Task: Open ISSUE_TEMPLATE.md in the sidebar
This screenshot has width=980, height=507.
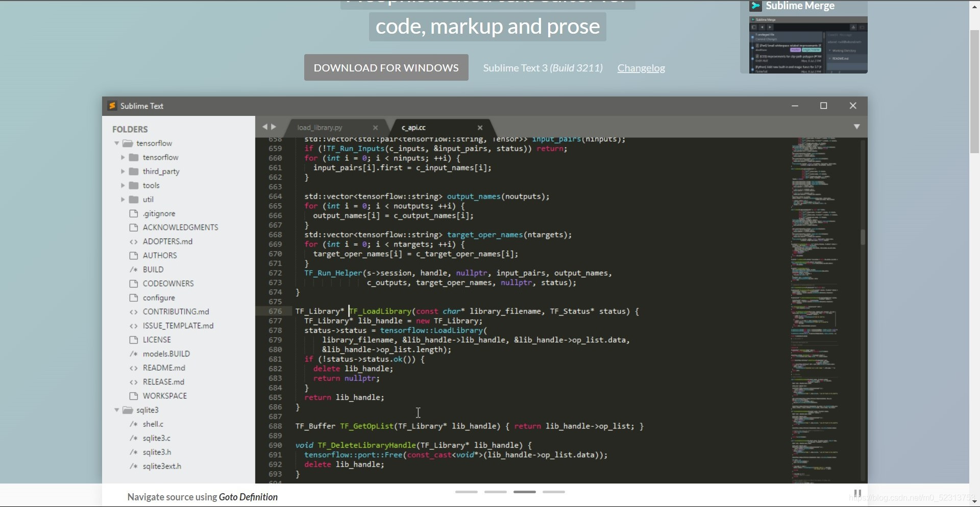Action: [x=178, y=326]
